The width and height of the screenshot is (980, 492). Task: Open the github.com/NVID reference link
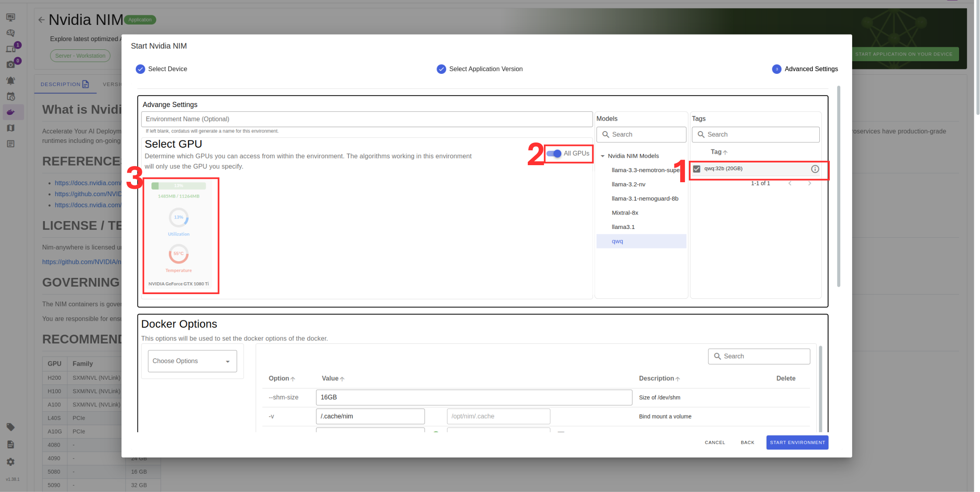[x=88, y=194]
